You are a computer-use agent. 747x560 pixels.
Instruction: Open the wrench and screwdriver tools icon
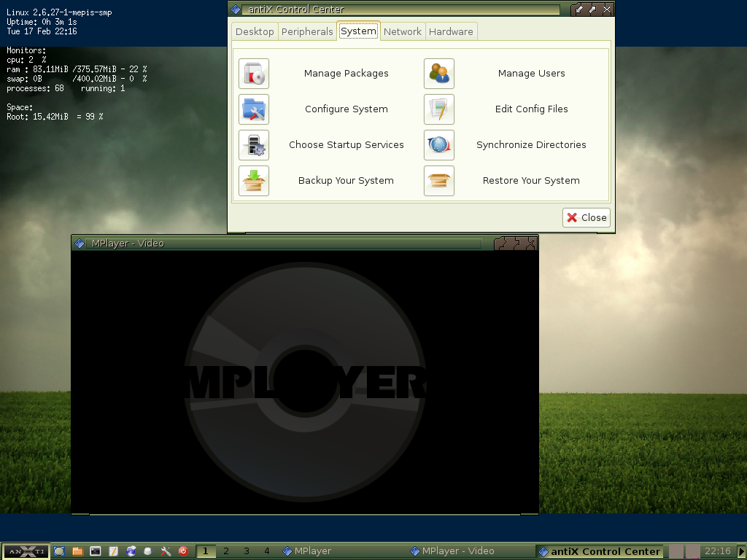coord(166,551)
